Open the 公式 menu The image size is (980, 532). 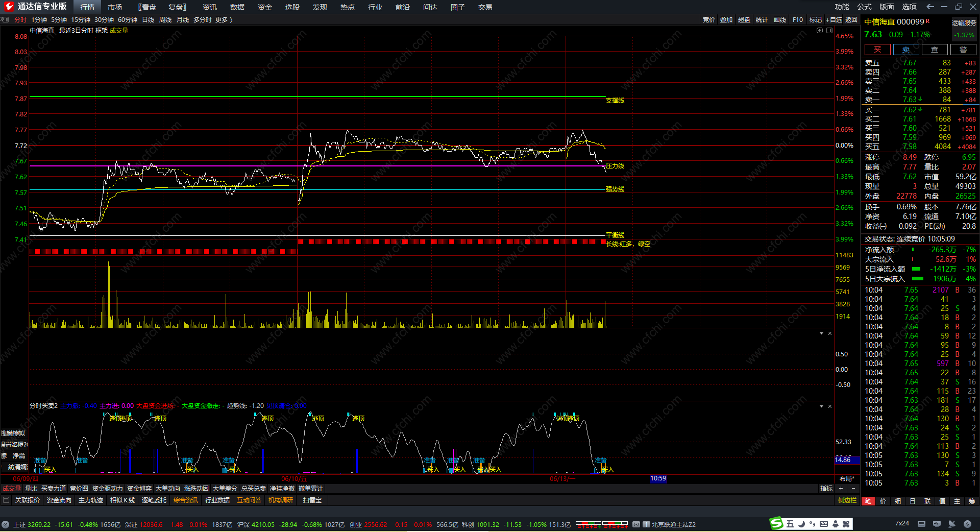coord(865,7)
